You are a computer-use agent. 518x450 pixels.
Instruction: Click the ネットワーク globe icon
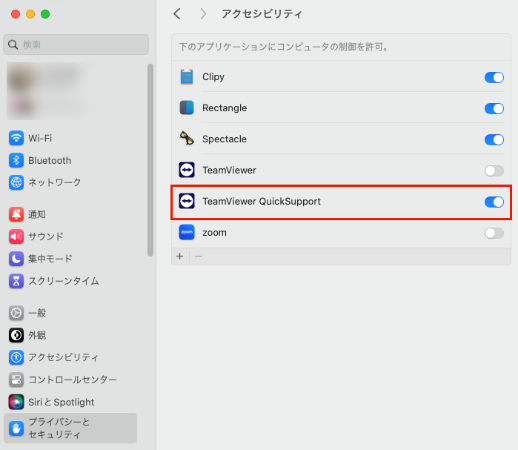tap(16, 182)
